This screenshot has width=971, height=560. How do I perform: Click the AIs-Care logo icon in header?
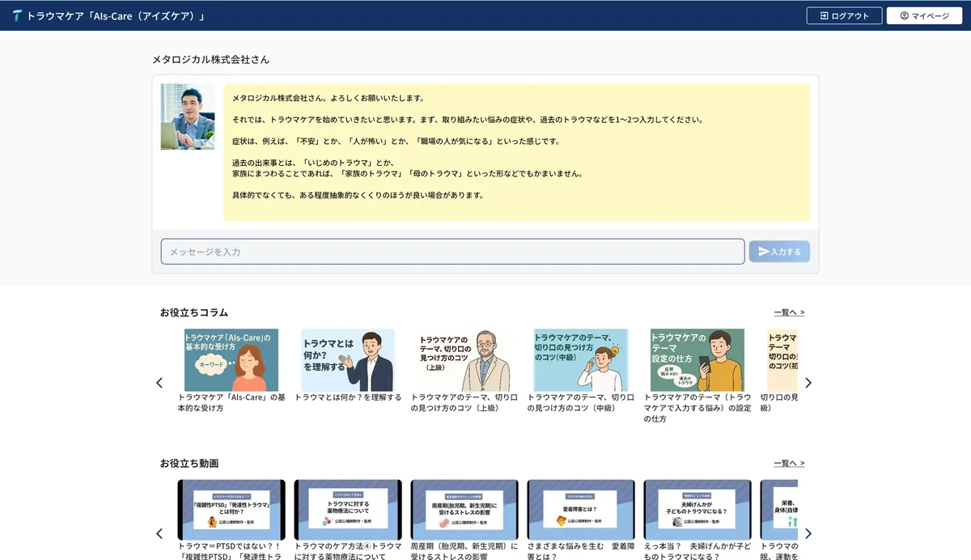click(x=17, y=15)
